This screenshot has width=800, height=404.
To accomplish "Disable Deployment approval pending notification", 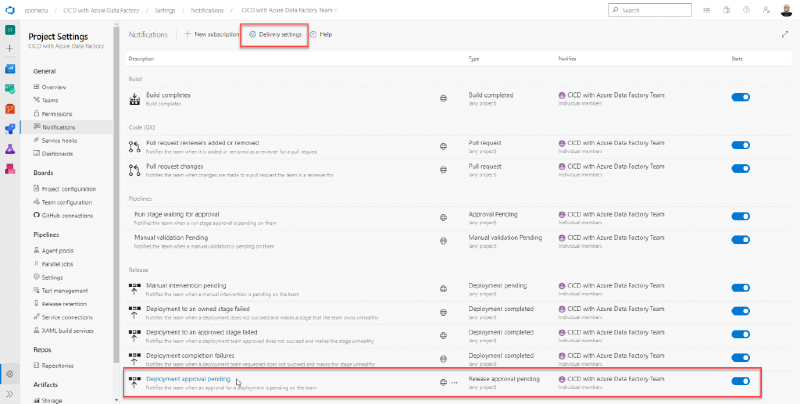I will (741, 381).
